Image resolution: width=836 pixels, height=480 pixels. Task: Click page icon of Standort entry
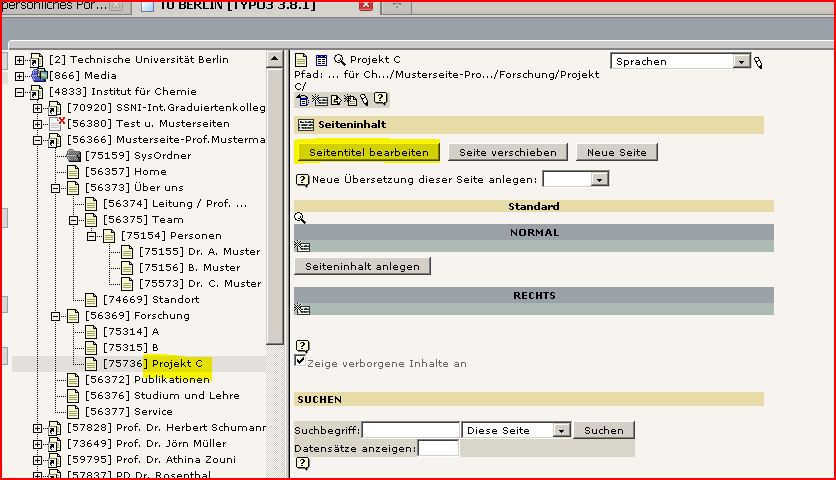coord(91,300)
